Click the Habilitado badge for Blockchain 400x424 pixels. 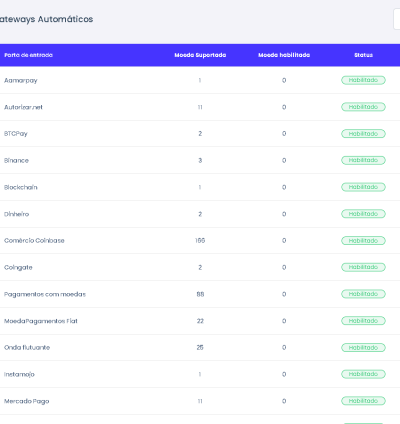coord(363,187)
